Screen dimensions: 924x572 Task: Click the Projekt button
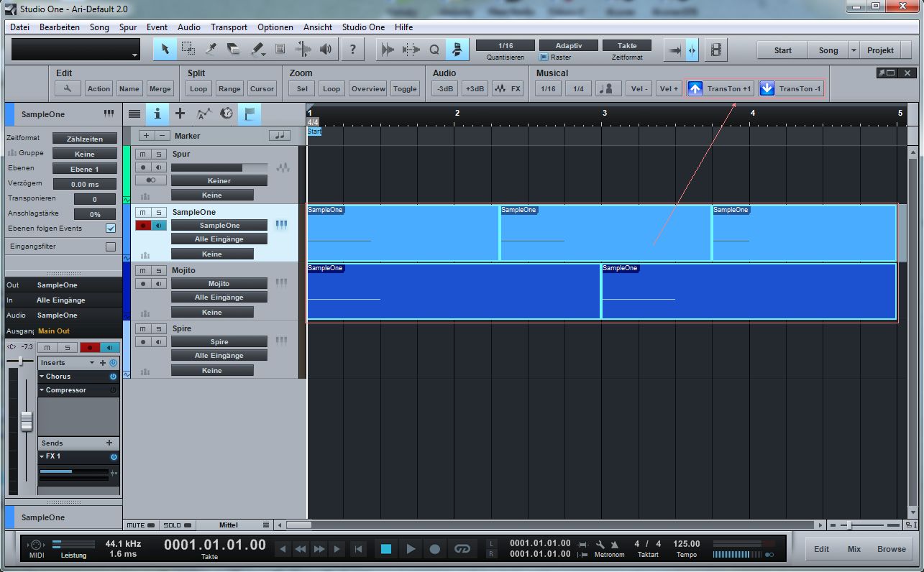tap(880, 50)
